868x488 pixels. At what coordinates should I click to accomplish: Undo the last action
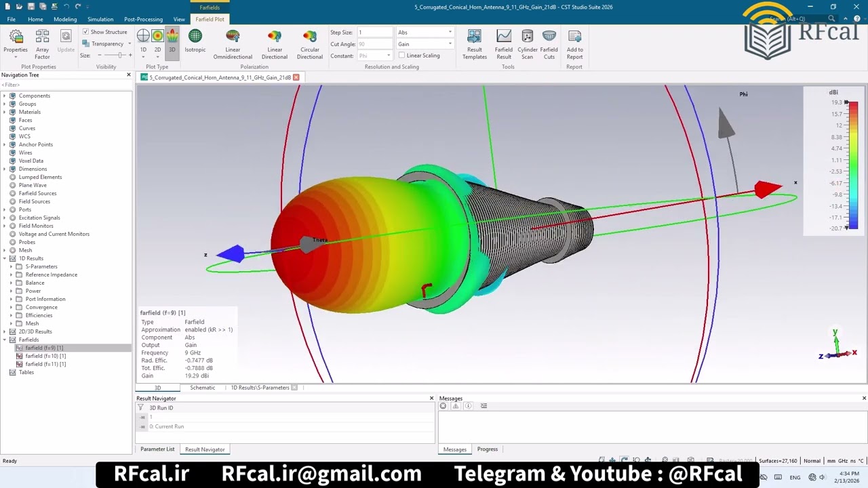pos(66,7)
